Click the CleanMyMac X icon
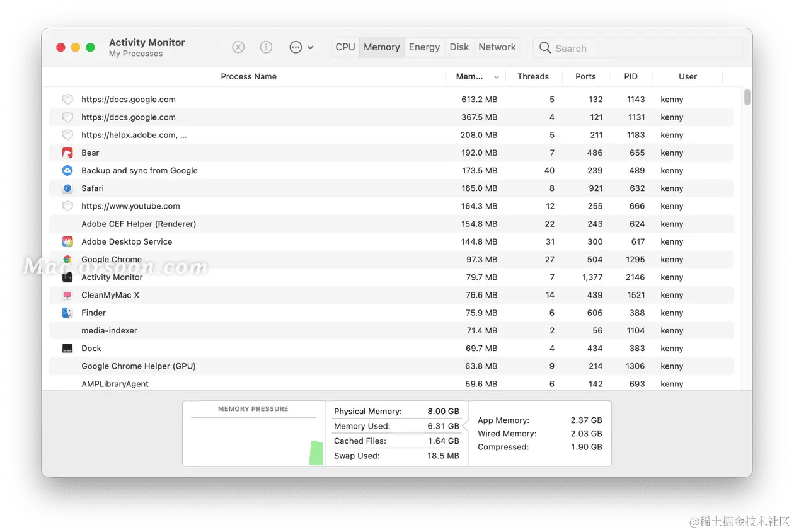The width and height of the screenshot is (794, 532). tap(67, 295)
